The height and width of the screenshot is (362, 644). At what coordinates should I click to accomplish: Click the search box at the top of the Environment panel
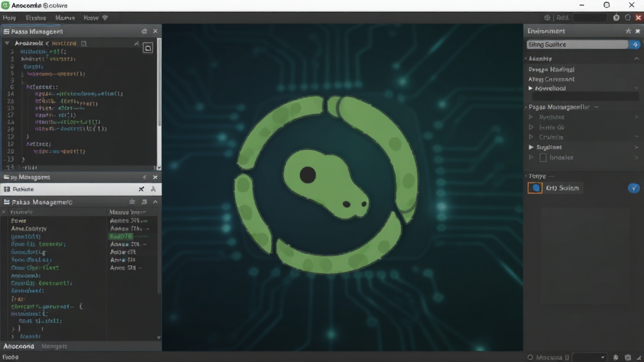click(577, 45)
